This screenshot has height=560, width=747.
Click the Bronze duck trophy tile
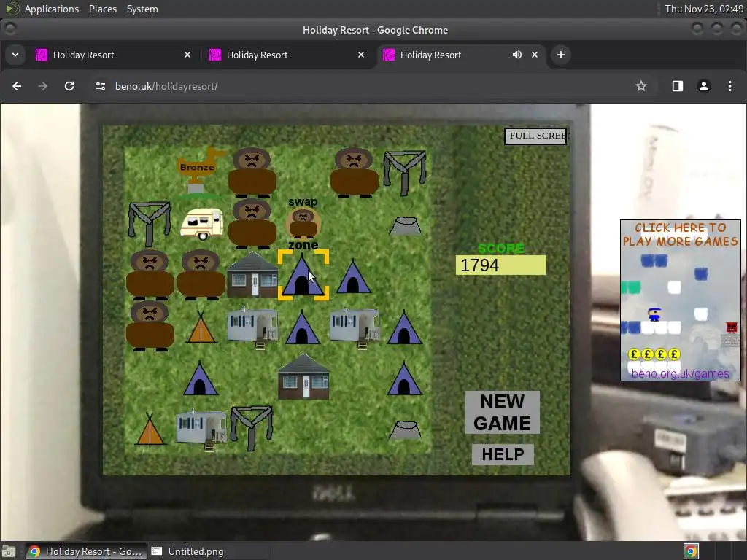pyautogui.click(x=201, y=171)
